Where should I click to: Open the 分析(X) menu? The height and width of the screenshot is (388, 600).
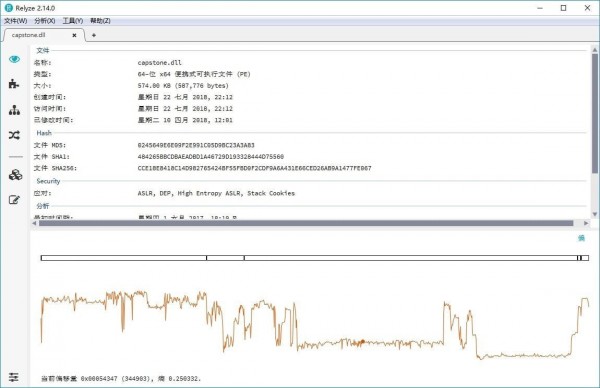[45, 21]
